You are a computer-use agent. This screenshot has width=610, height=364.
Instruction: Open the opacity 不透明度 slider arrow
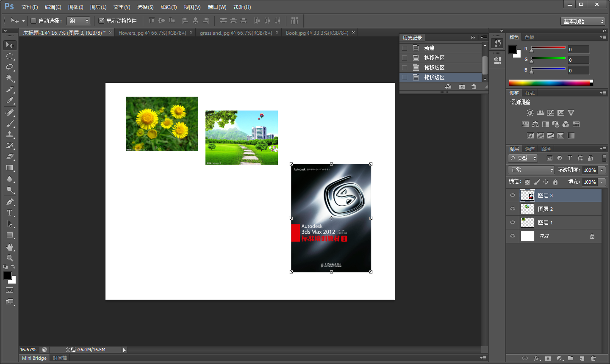602,170
